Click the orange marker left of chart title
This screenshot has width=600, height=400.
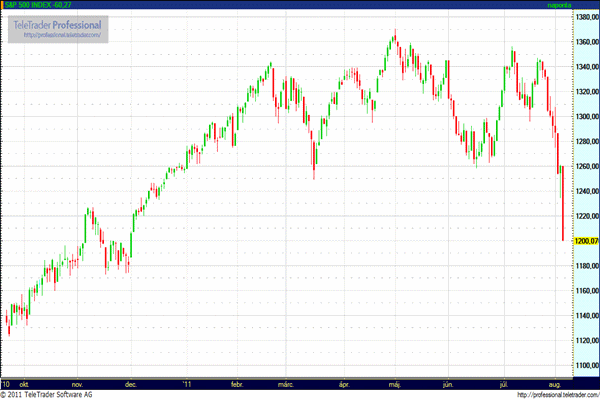coord(2,5)
